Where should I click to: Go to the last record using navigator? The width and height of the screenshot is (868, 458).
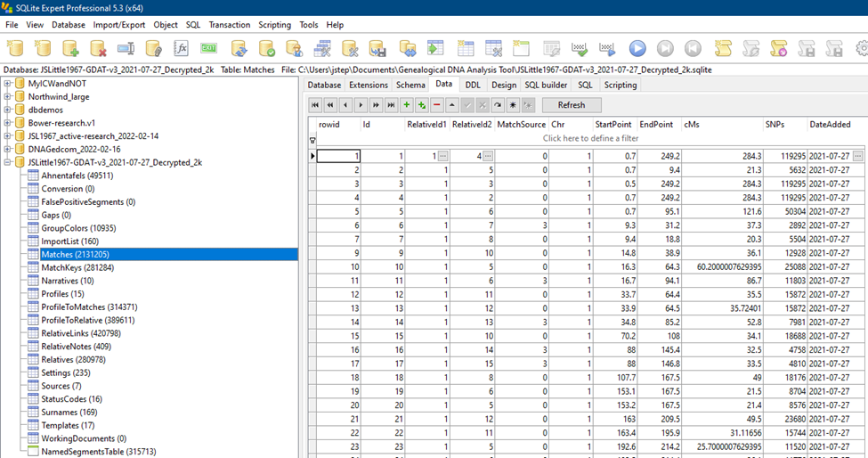392,105
